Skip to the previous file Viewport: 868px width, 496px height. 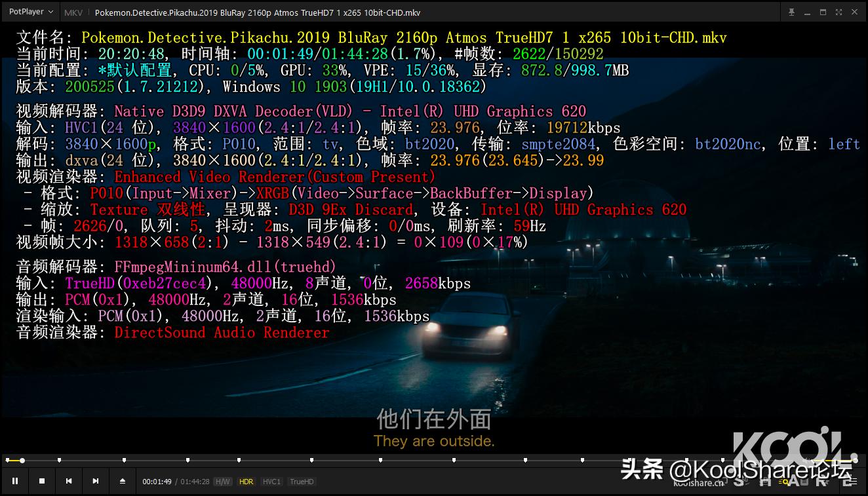point(68,480)
